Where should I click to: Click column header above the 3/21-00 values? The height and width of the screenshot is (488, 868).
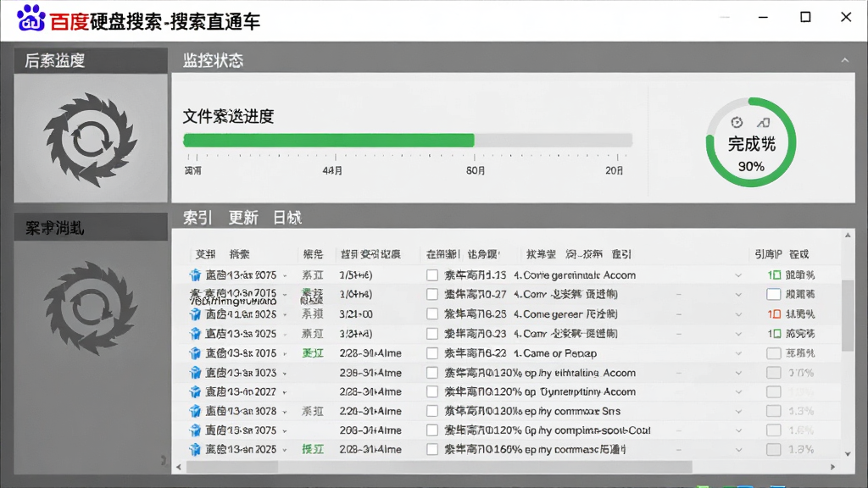pos(370,254)
